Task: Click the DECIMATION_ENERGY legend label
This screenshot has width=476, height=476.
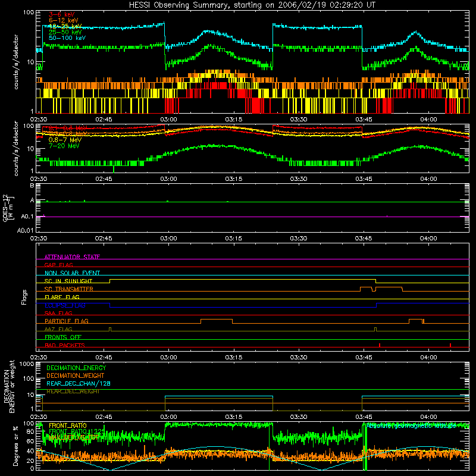Action: (x=76, y=368)
